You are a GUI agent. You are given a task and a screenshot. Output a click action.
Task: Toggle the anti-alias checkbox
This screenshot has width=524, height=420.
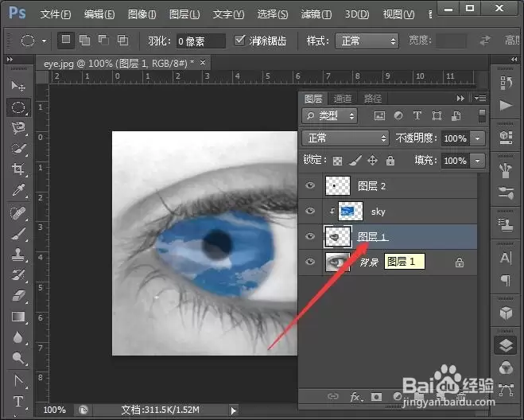(239, 41)
